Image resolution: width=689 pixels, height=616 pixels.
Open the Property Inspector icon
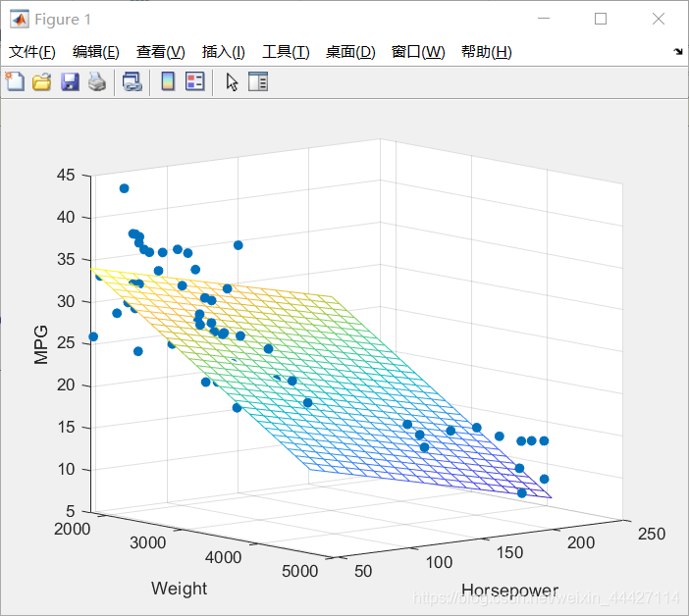(258, 81)
